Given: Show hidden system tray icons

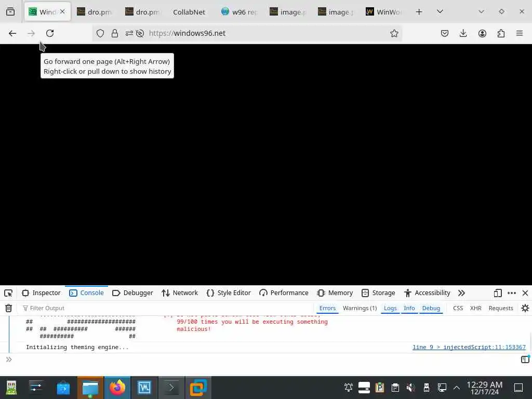Looking at the screenshot, I should [457, 388].
